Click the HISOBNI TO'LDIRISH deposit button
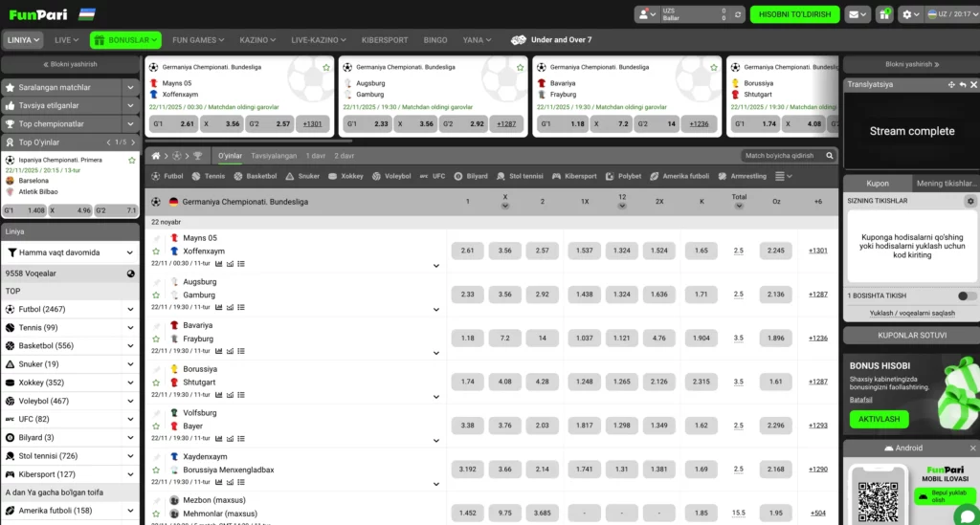The image size is (980, 525). 794,14
